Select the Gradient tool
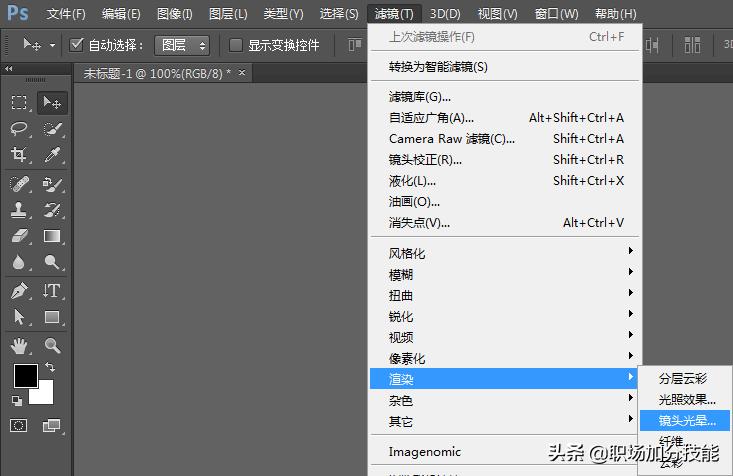This screenshot has width=733, height=476. coord(52,236)
